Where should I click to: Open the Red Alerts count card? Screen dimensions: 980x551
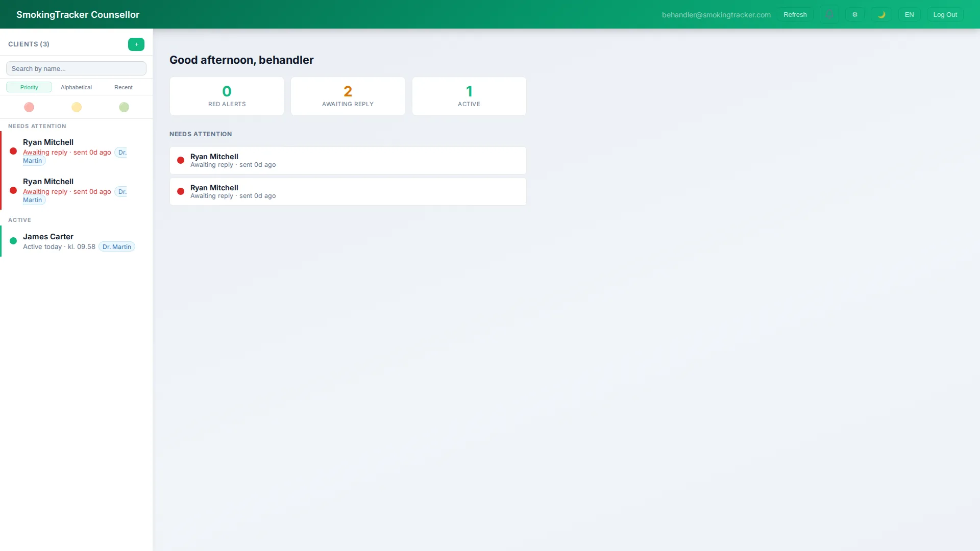click(226, 96)
